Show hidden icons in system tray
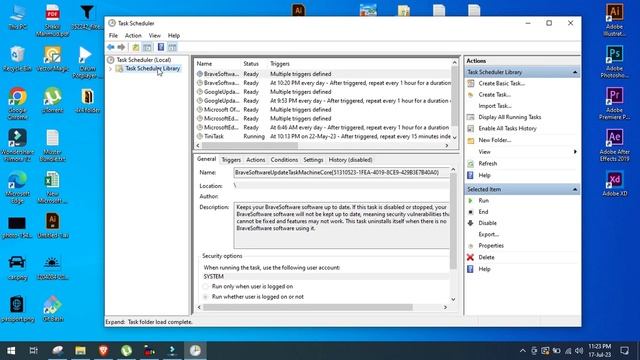 522,351
